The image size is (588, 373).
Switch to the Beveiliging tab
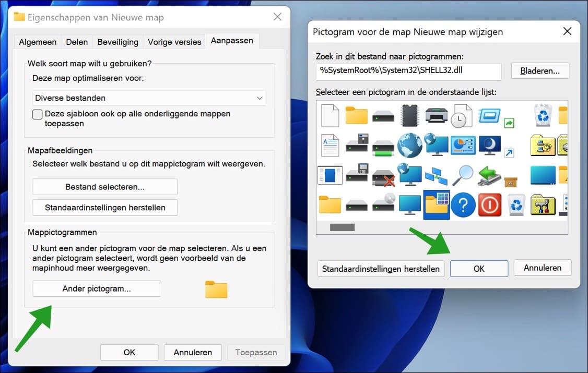pos(117,42)
